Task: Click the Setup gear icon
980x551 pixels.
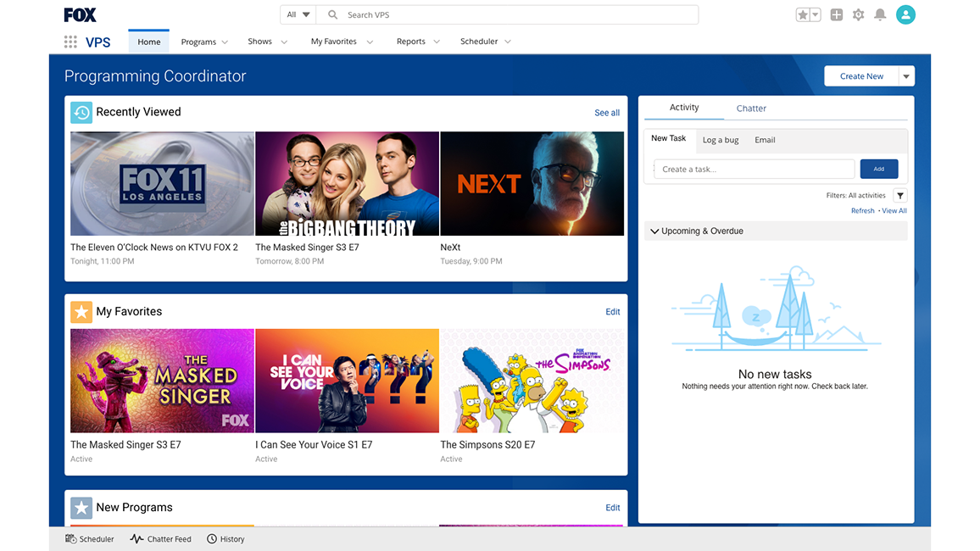Action: tap(858, 14)
